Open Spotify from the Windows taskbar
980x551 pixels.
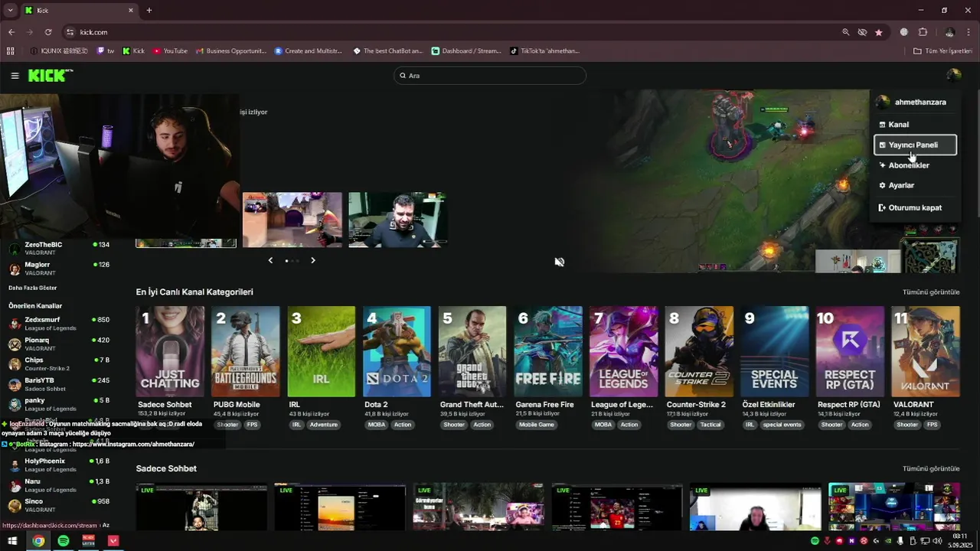point(64,541)
